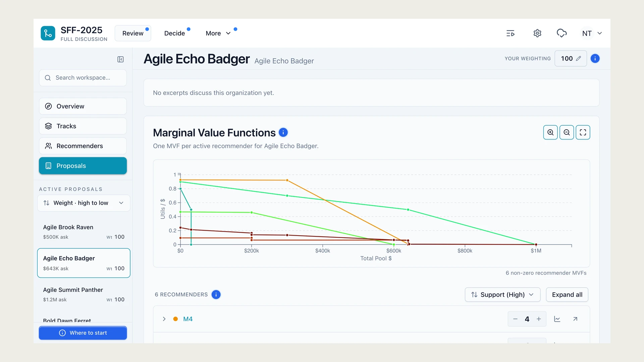
Task: Click info icon next to Your Weighting
Action: click(595, 59)
